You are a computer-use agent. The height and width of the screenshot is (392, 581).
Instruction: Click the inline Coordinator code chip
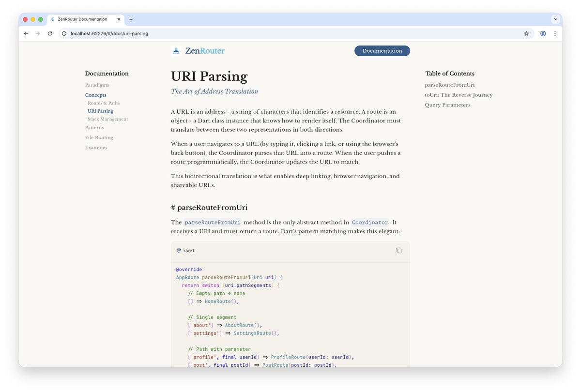pyautogui.click(x=370, y=223)
